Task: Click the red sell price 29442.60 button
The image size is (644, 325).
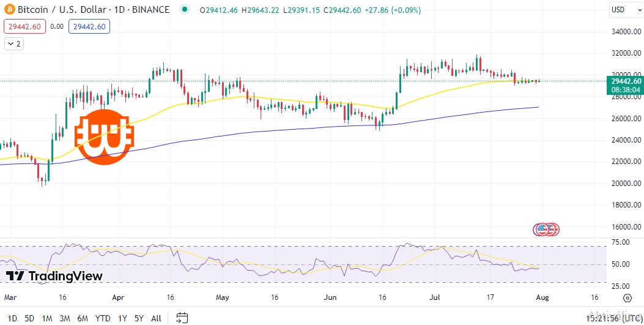Action: [x=24, y=27]
